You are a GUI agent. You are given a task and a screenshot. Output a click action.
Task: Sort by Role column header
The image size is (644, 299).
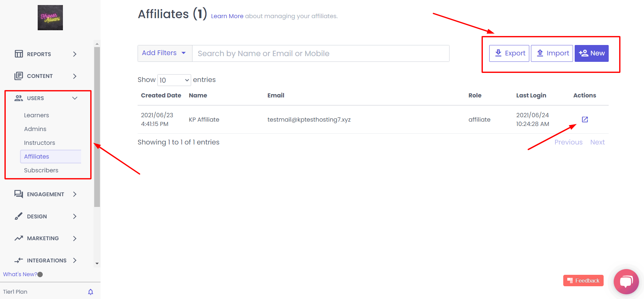475,95
